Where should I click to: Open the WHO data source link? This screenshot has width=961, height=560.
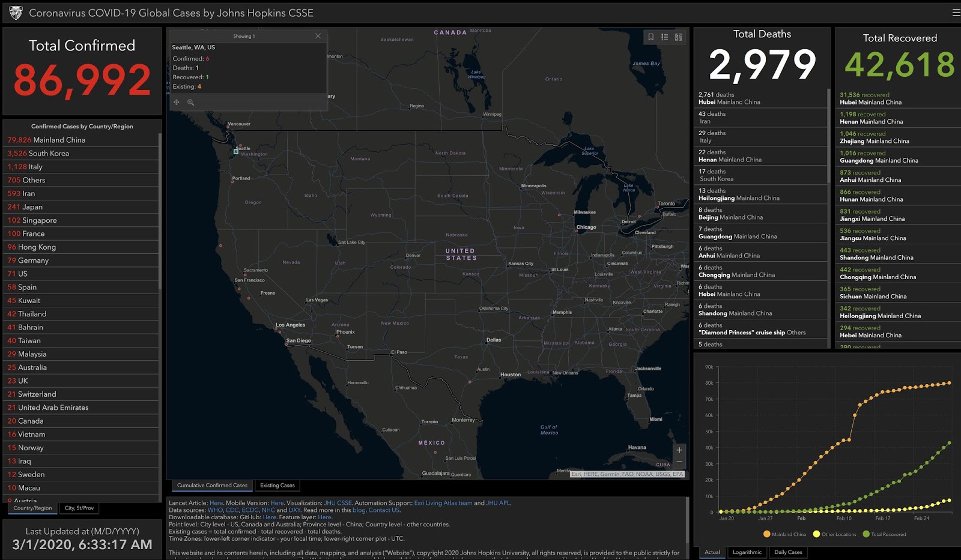(214, 510)
